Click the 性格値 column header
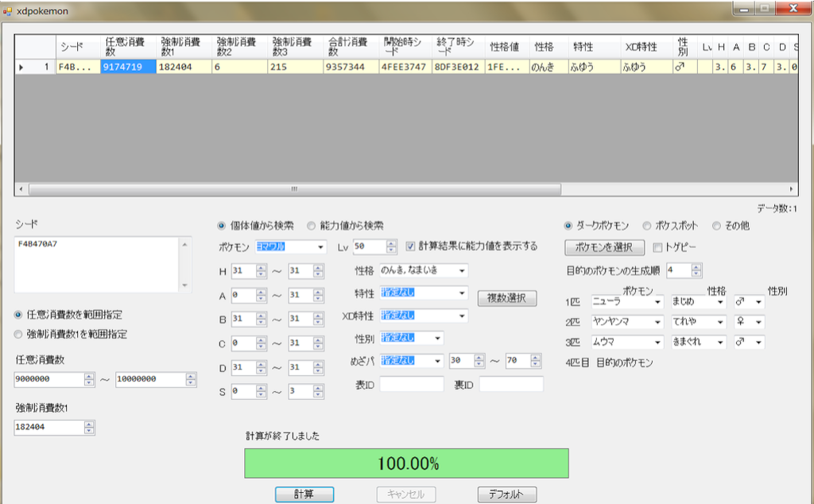The image size is (814, 504). point(507,47)
